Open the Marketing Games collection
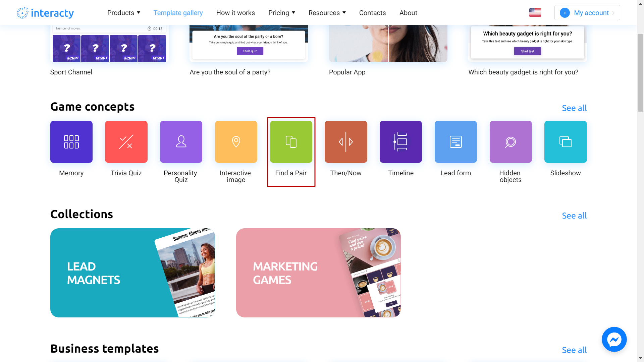The height and width of the screenshot is (362, 644). (318, 273)
